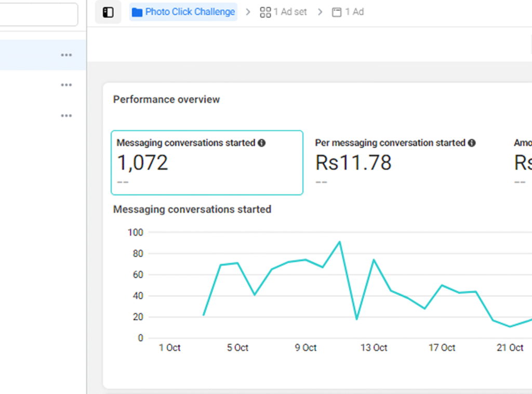Switch to the 1 Ad level
Image resolution: width=532 pixels, height=394 pixels.
point(348,12)
